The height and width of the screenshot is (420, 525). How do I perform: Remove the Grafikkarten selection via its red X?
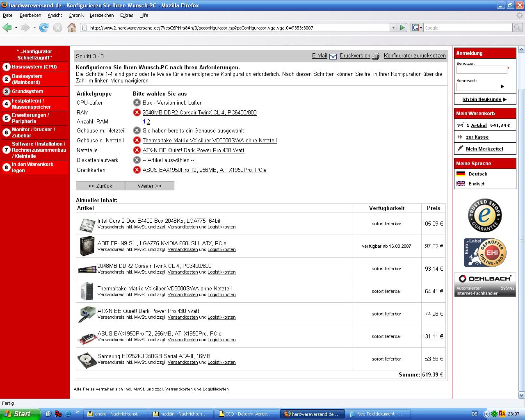[137, 170]
